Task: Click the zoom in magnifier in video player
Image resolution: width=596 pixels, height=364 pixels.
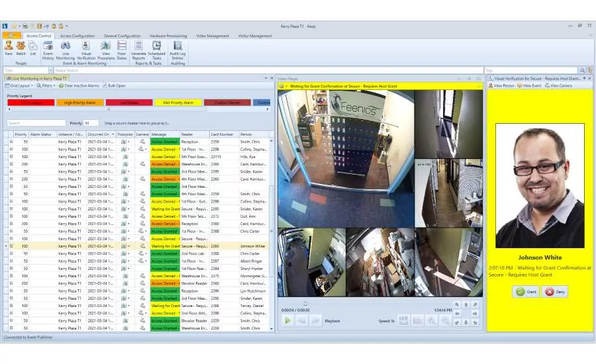Action: tap(431, 321)
